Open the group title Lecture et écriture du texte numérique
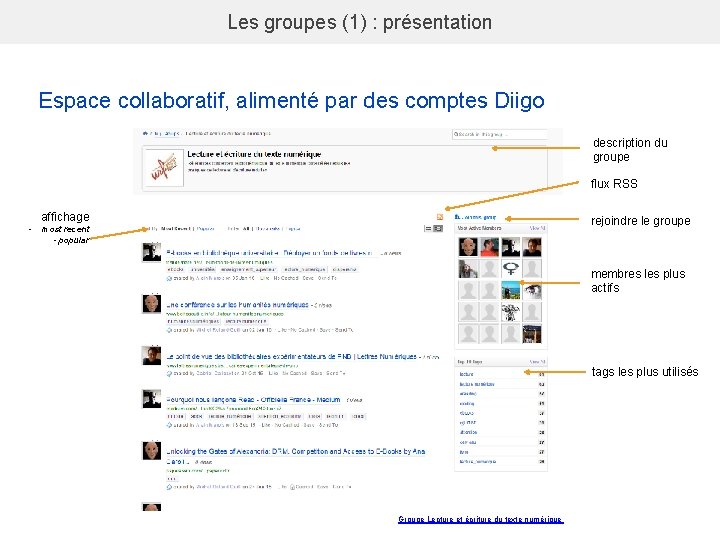 point(254,154)
